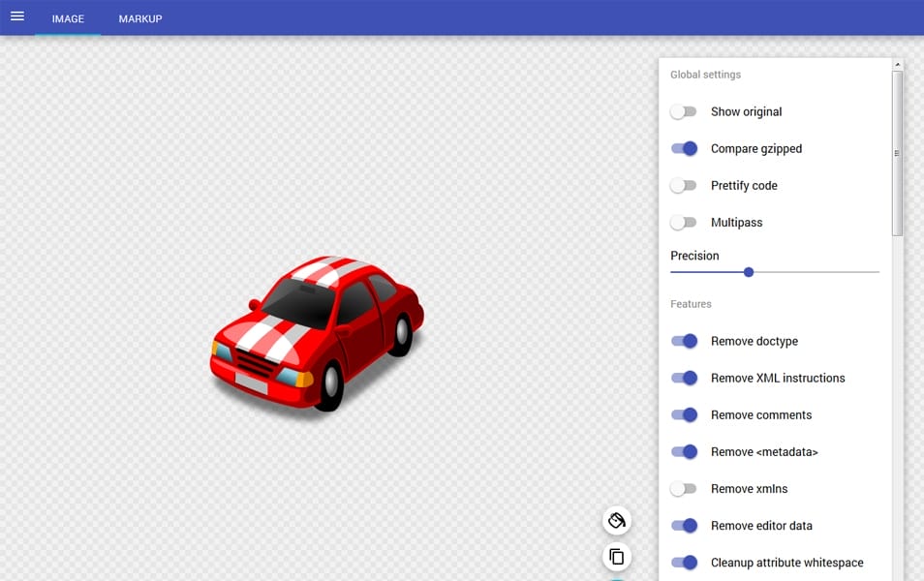This screenshot has height=581, width=924.
Task: Toggle Remove editor data off
Action: 684,526
